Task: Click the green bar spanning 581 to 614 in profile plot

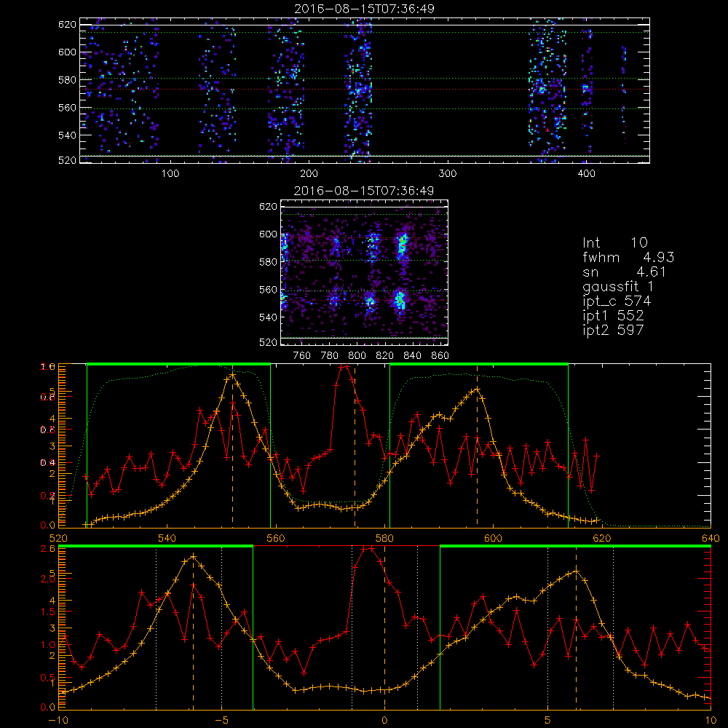Action: pos(479,364)
